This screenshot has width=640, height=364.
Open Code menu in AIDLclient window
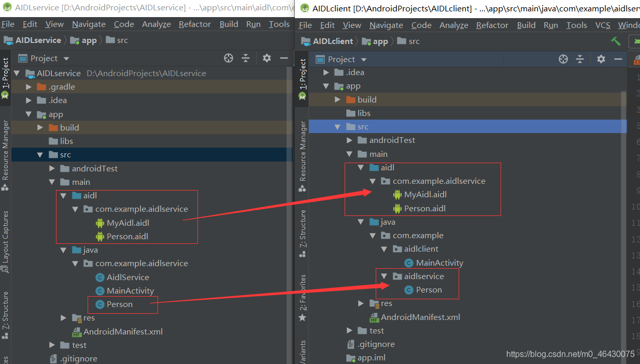[x=421, y=25]
